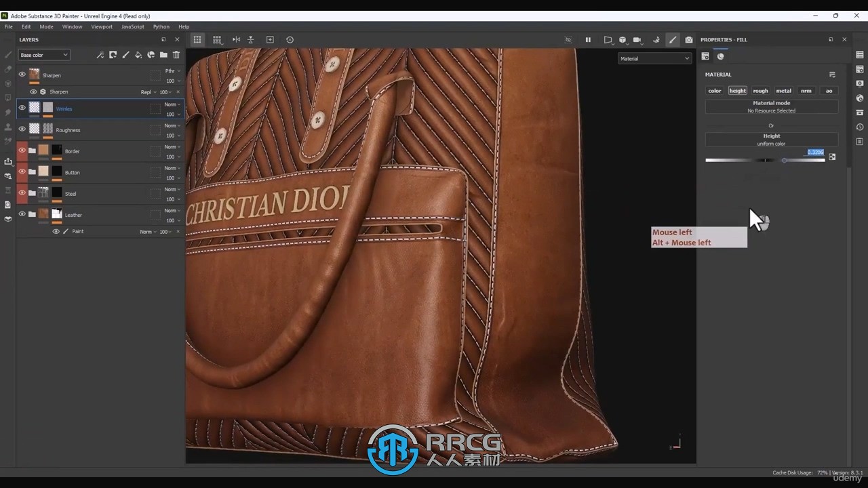Open Norm blend mode dropdown for Roughness layer

click(x=173, y=125)
